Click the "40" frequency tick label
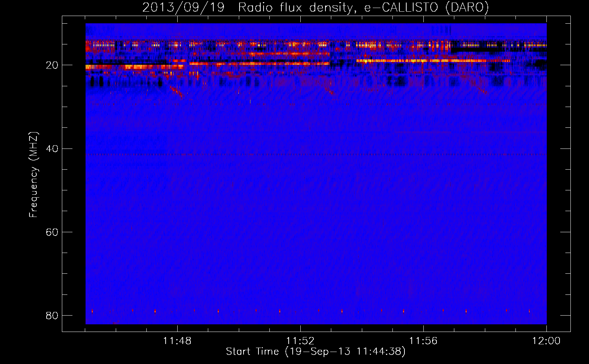Screen dimensions: 589x364 click(52, 149)
